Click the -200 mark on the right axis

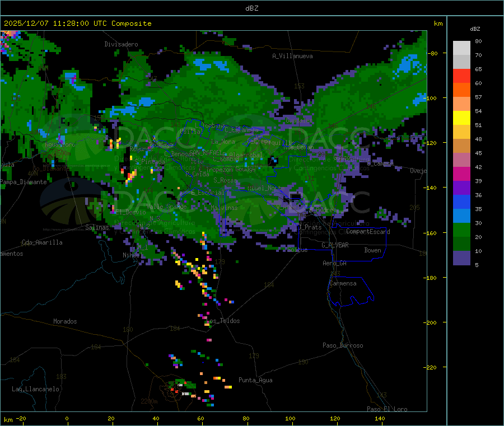(x=431, y=322)
